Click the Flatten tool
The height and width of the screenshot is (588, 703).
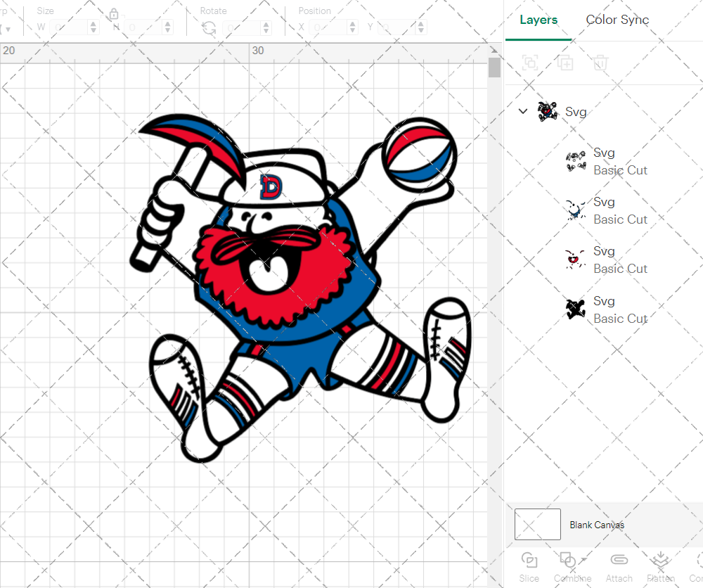pos(660,567)
